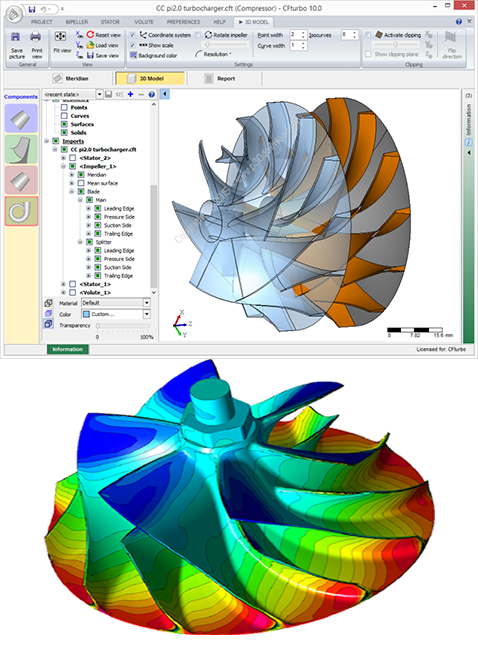Toggle the Coordinate system checkbox

coord(133,35)
